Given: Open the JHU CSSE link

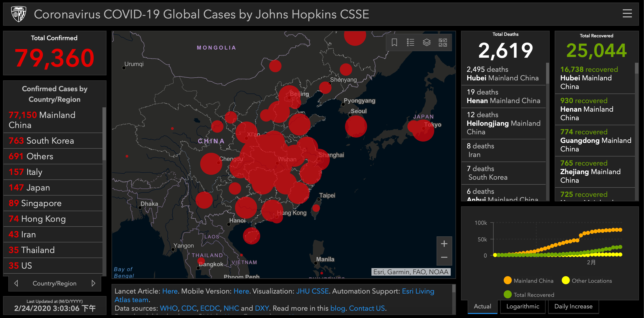Looking at the screenshot, I should (x=312, y=291).
